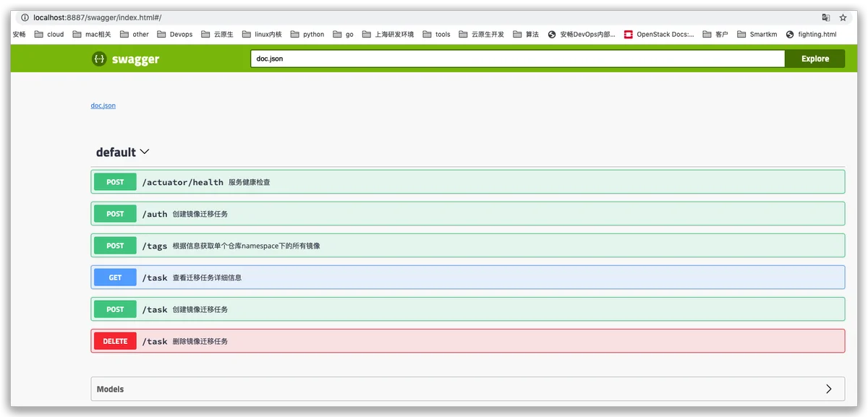This screenshot has width=868, height=417.
Task: Open the other bookmark folder
Action: point(135,34)
